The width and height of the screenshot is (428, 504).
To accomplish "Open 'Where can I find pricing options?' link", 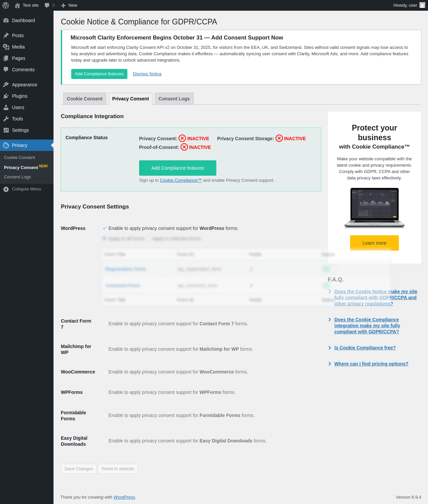I will pyautogui.click(x=371, y=364).
